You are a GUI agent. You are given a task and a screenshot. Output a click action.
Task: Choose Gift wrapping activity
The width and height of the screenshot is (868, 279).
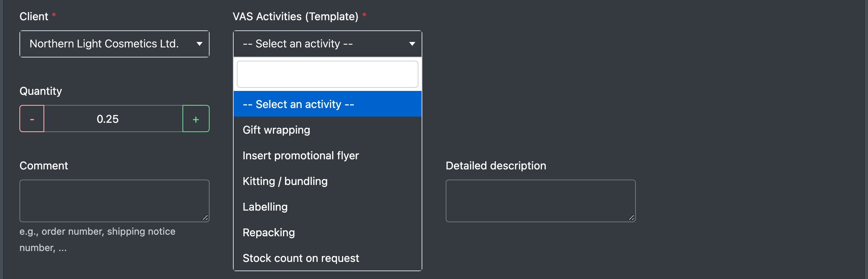click(x=328, y=130)
